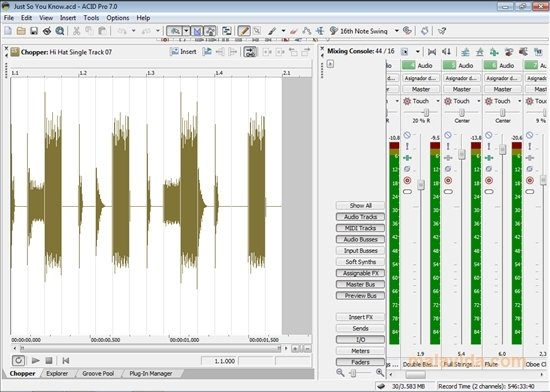This screenshot has width=550, height=392.
Task: Click the Master Bus button
Action: coord(360,284)
